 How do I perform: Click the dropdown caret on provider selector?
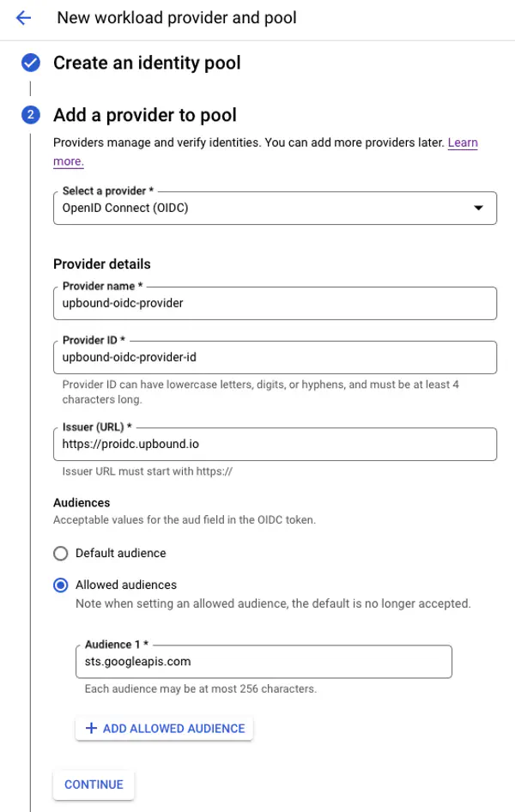[x=479, y=208]
